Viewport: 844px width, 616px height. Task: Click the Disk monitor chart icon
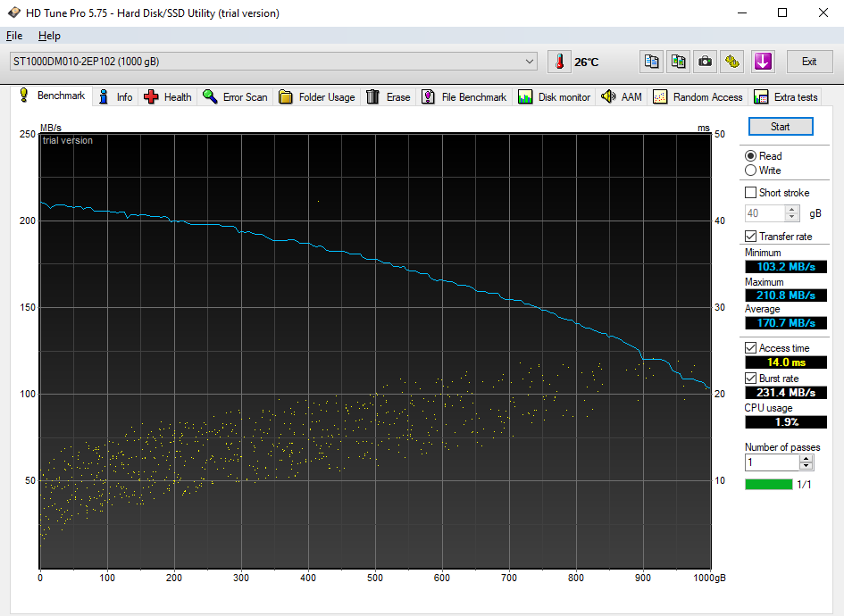(x=525, y=96)
